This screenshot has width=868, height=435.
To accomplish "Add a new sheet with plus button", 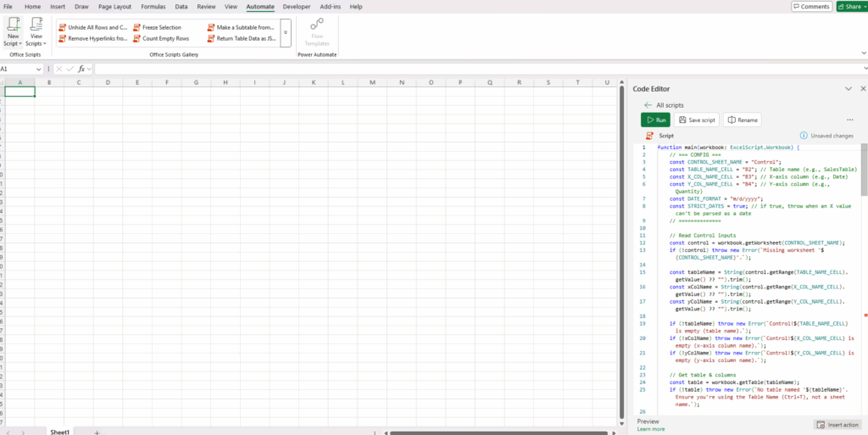I will pyautogui.click(x=97, y=432).
